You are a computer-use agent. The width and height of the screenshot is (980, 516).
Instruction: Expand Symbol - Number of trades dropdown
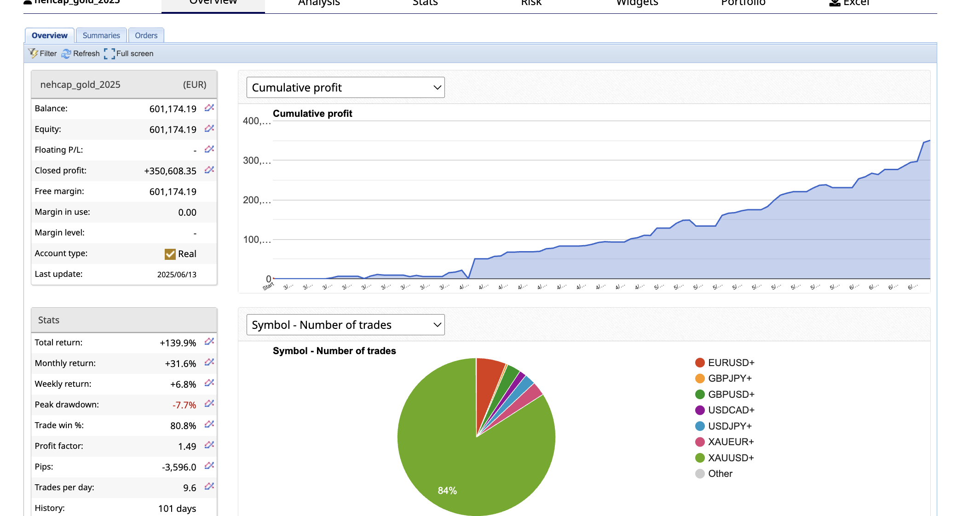coord(346,325)
